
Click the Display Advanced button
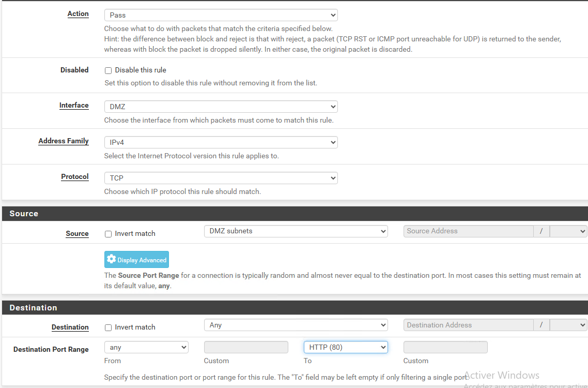tap(136, 260)
